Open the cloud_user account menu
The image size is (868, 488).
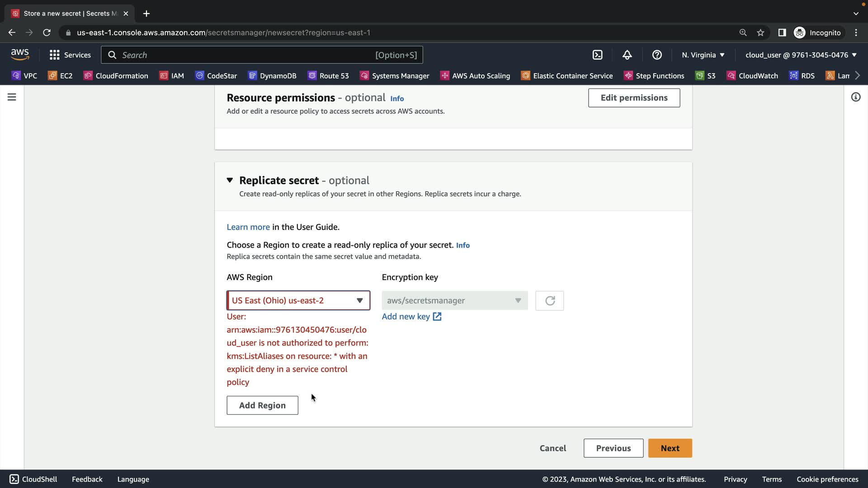click(x=801, y=55)
